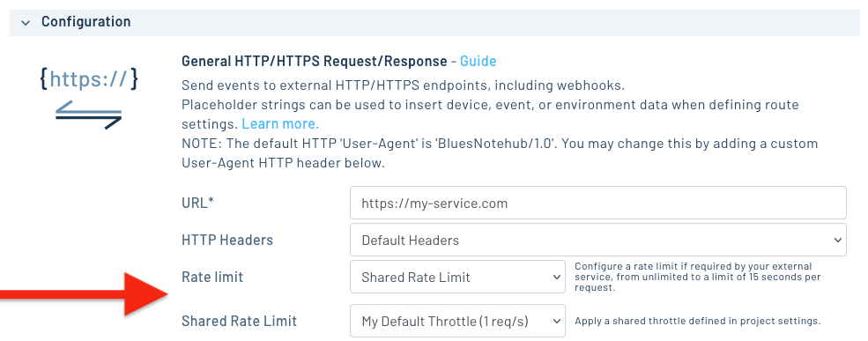Screen dimensions: 868x341
Task: Click the User-Agent NOTE paragraph
Action: click(500, 153)
